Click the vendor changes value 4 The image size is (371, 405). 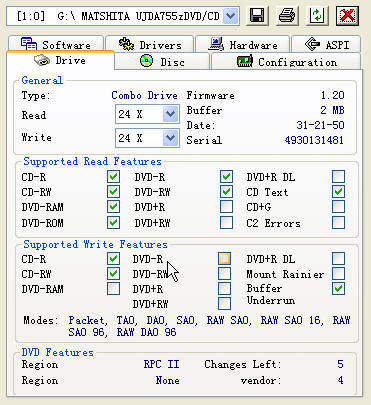(x=340, y=380)
